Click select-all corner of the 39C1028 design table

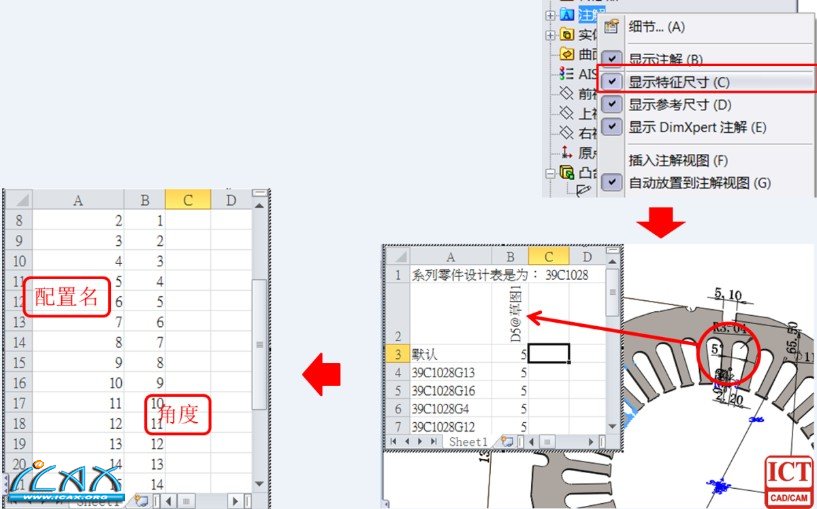point(400,257)
